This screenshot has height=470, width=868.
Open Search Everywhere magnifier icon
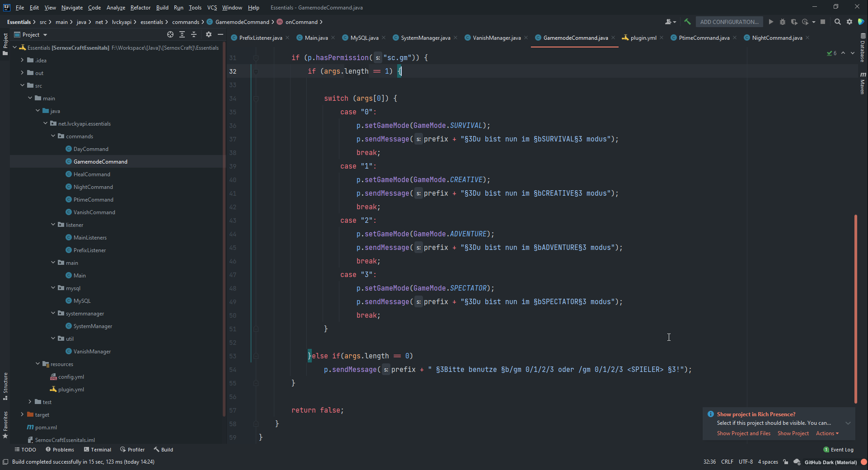837,22
